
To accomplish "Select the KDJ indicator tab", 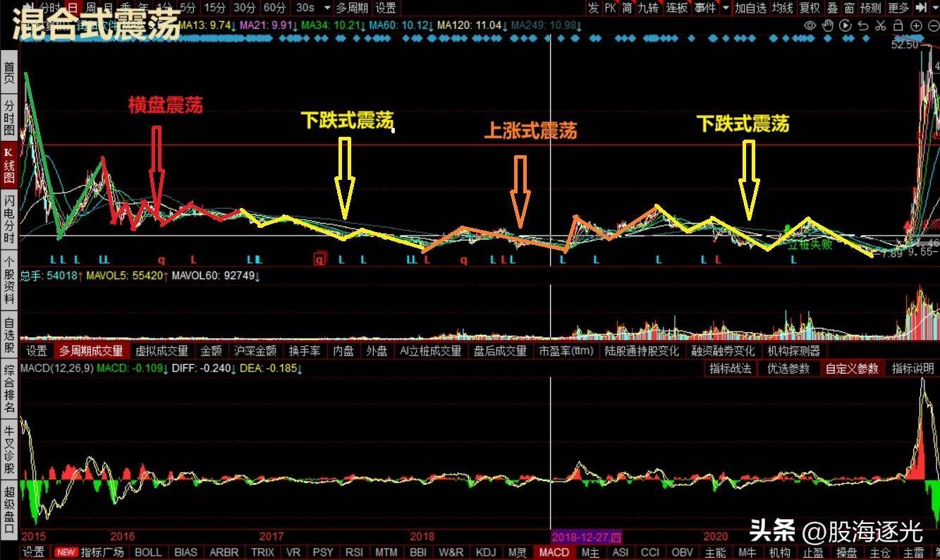I will point(486,552).
